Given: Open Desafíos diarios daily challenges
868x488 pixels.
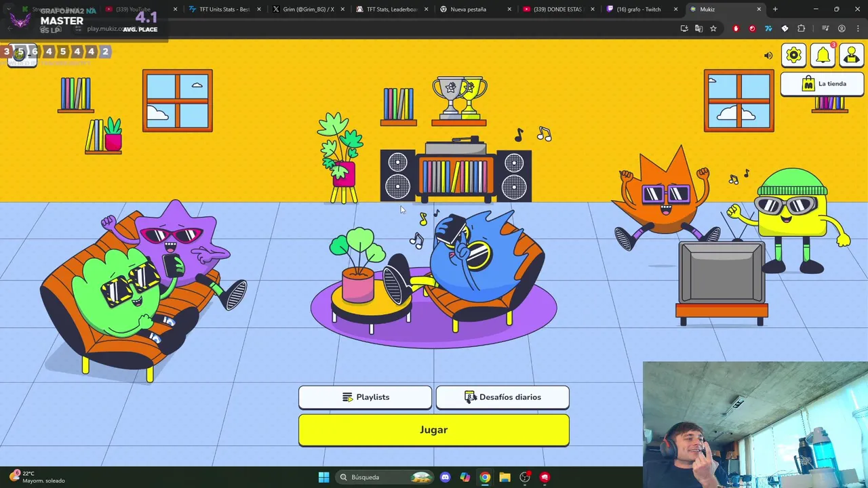Looking at the screenshot, I should point(502,397).
